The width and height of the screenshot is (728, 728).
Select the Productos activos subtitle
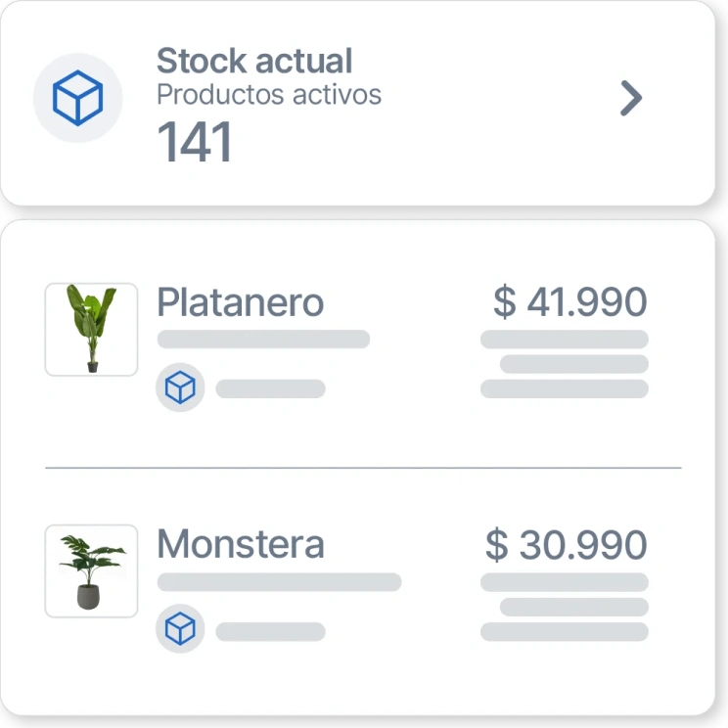[x=269, y=95]
